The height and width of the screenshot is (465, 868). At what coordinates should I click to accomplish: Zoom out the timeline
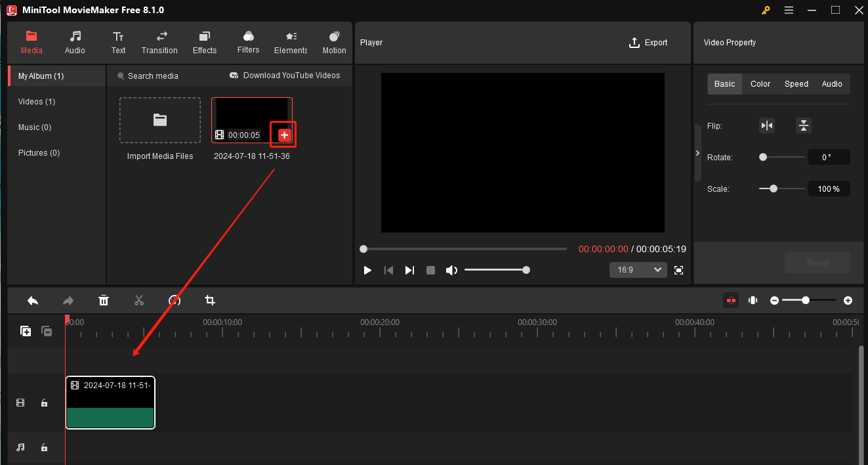pos(774,300)
